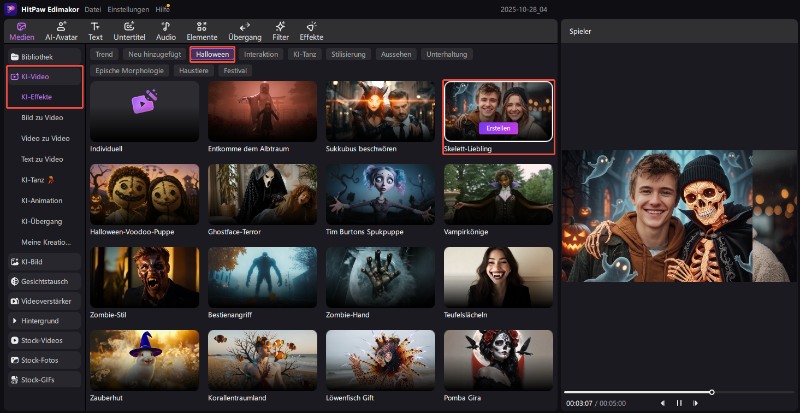Pause playback in the player
This screenshot has height=413, width=800.
pyautogui.click(x=679, y=403)
